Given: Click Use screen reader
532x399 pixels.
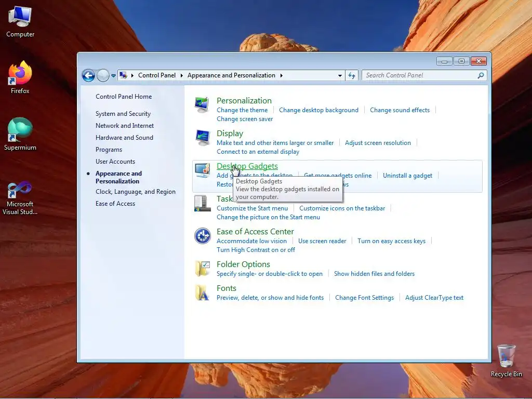Looking at the screenshot, I should click(x=322, y=241).
